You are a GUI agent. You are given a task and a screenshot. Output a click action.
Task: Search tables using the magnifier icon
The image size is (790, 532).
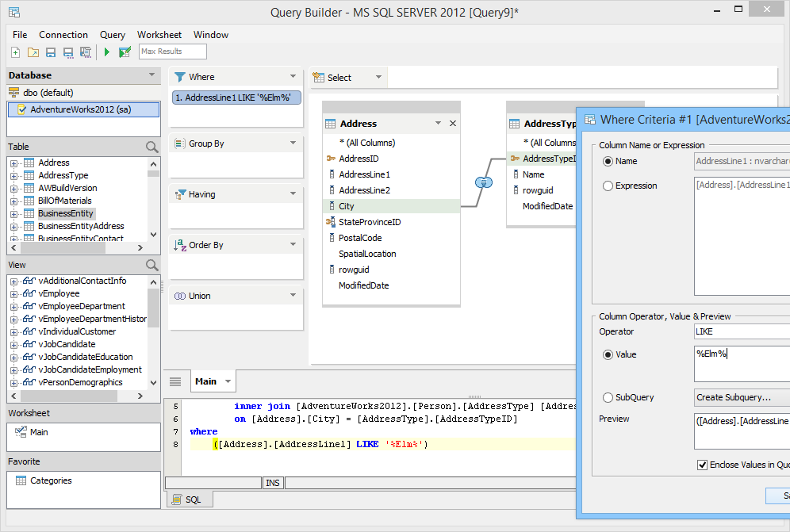[x=151, y=147]
